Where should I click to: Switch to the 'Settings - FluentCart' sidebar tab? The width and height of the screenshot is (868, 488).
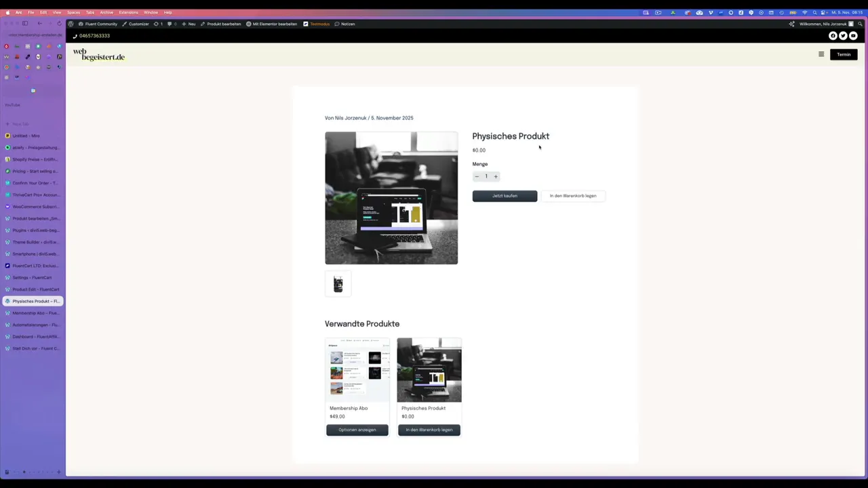[x=31, y=277]
